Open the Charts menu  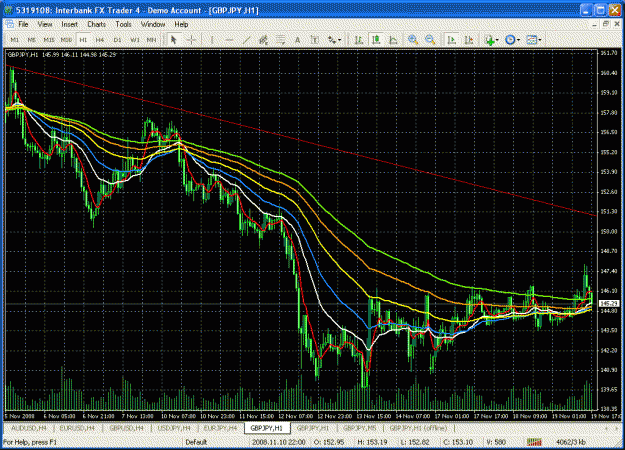[x=96, y=24]
